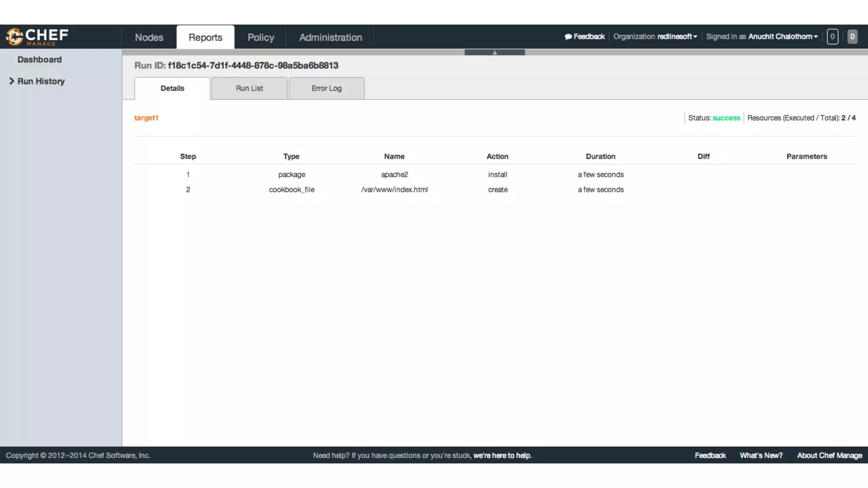The image size is (868, 488).
Task: Select the Details tab
Action: pos(172,88)
